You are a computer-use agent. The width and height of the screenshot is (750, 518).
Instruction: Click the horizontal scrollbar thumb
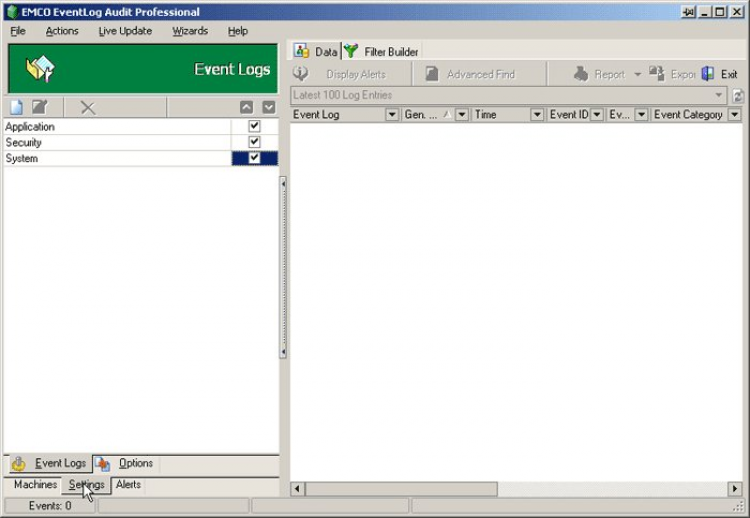point(401,489)
